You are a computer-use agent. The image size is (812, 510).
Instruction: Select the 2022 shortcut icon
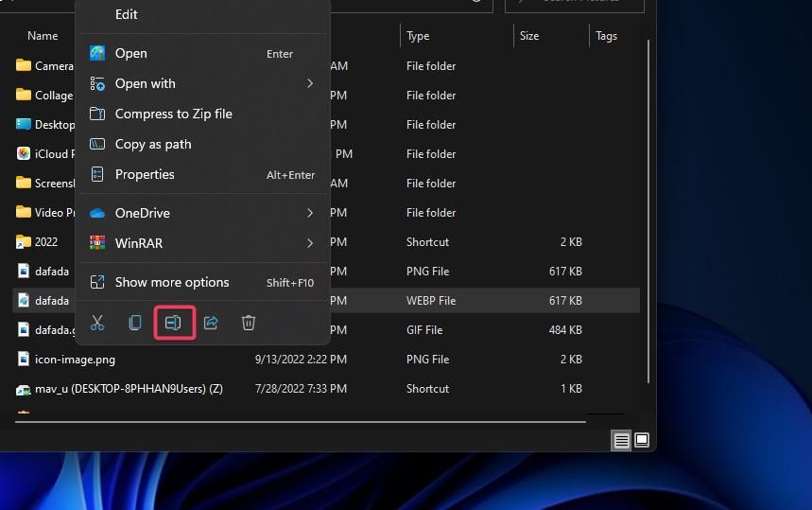click(24, 241)
